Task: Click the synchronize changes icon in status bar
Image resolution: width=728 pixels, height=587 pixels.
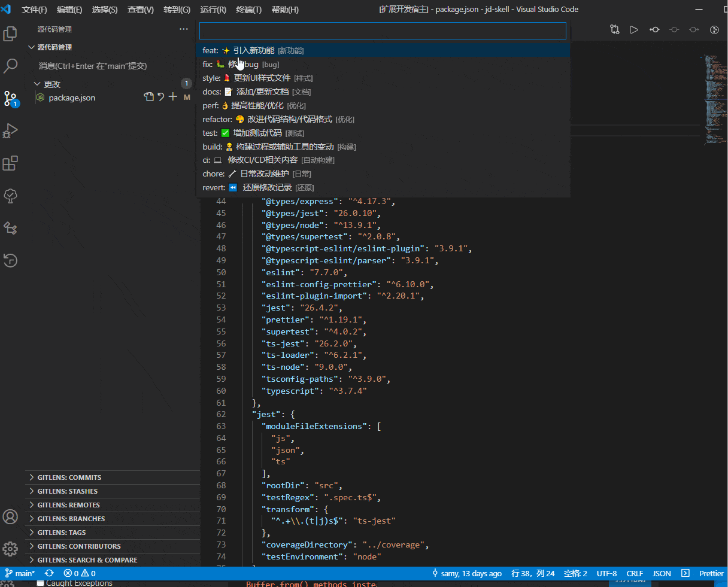Action: click(x=49, y=573)
